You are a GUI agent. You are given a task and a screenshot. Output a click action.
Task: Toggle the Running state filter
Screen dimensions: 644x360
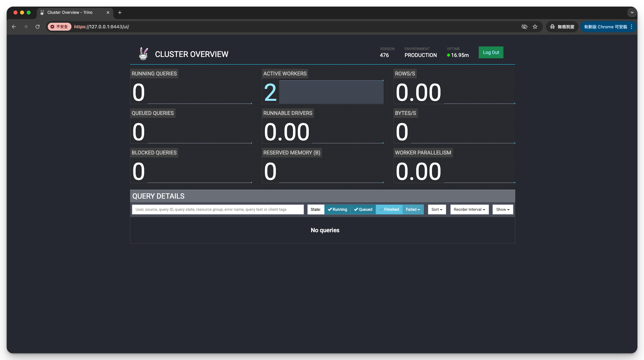pyautogui.click(x=337, y=209)
